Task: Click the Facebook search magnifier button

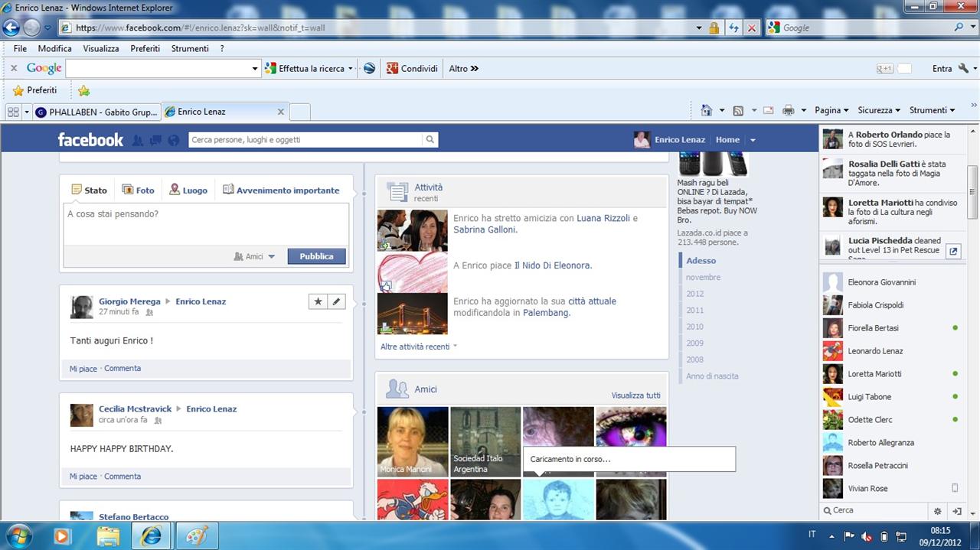Action: click(x=430, y=140)
